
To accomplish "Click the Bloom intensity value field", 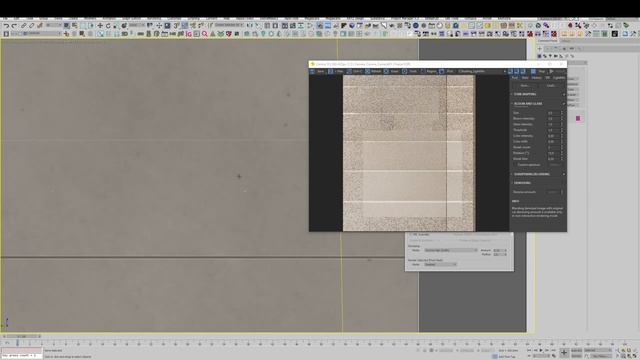I will [553, 118].
